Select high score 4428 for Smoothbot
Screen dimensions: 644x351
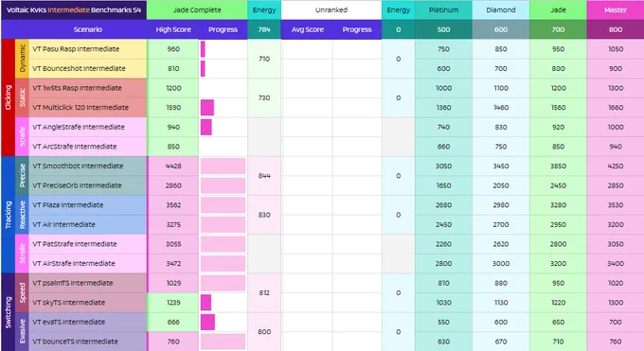coord(173,166)
